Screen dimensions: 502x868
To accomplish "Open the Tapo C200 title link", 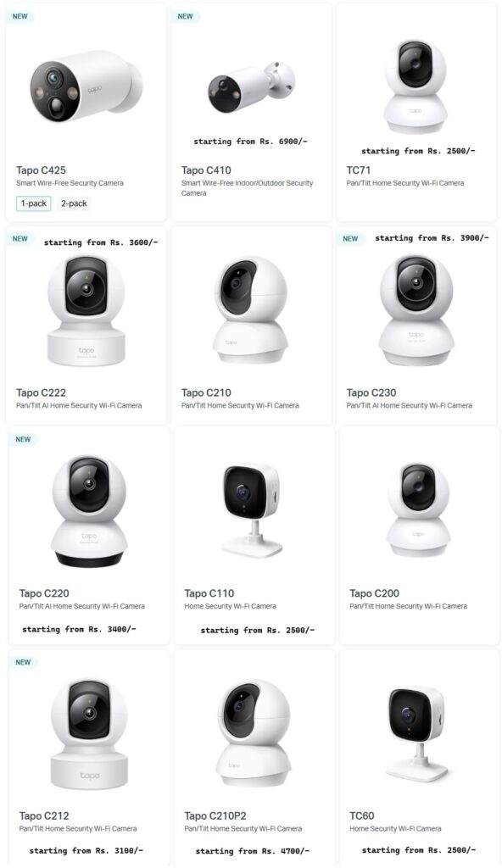I will tap(375, 593).
